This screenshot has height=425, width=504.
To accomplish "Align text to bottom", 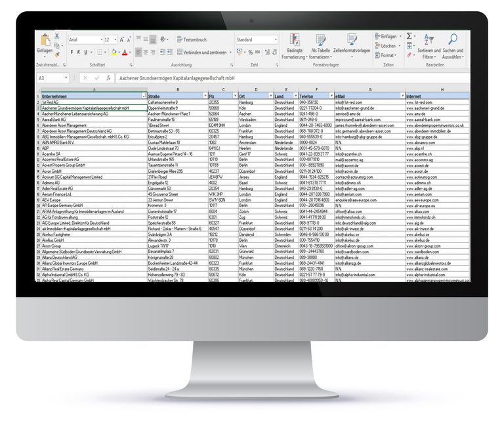I will (x=153, y=39).
